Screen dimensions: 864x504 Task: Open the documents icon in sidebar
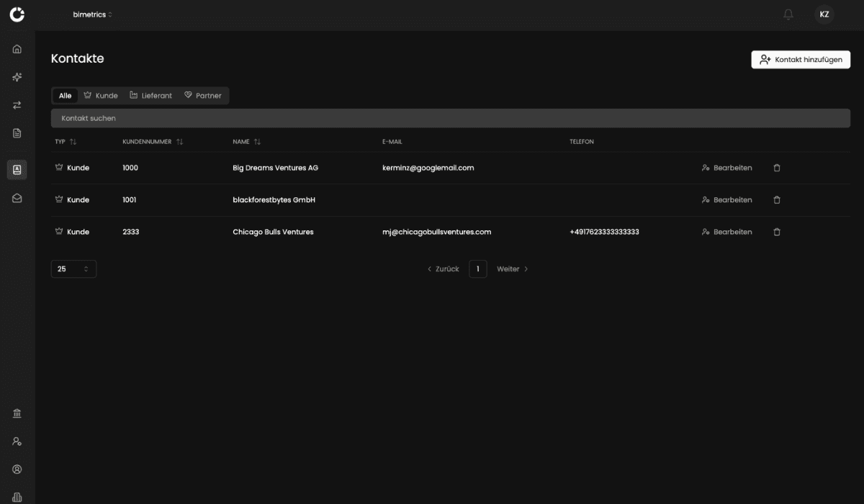tap(17, 133)
